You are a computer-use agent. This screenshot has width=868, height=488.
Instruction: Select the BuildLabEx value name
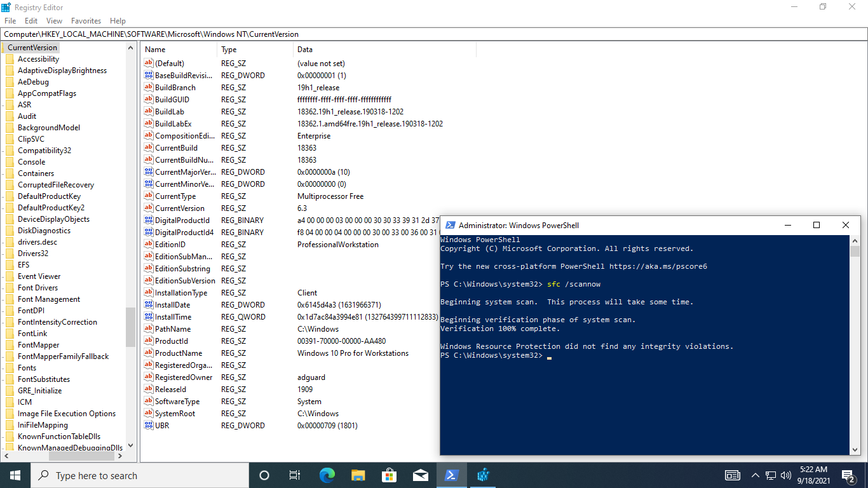click(173, 124)
